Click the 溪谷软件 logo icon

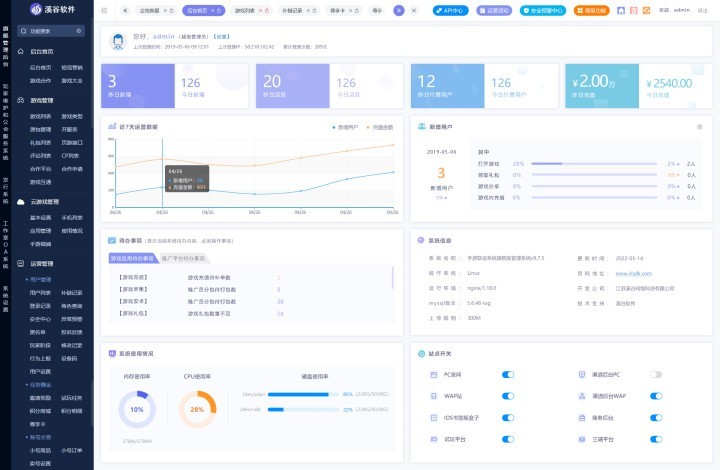point(37,10)
